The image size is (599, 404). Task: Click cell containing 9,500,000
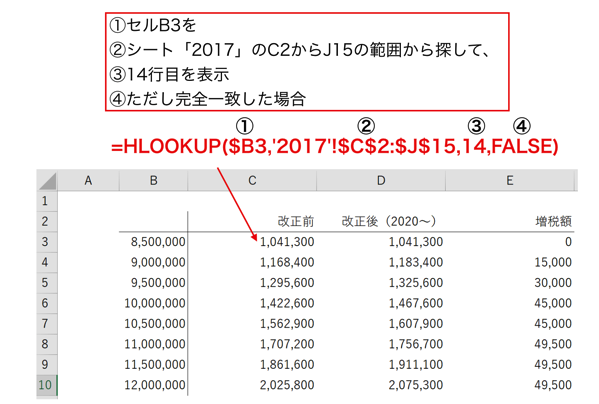point(154,283)
